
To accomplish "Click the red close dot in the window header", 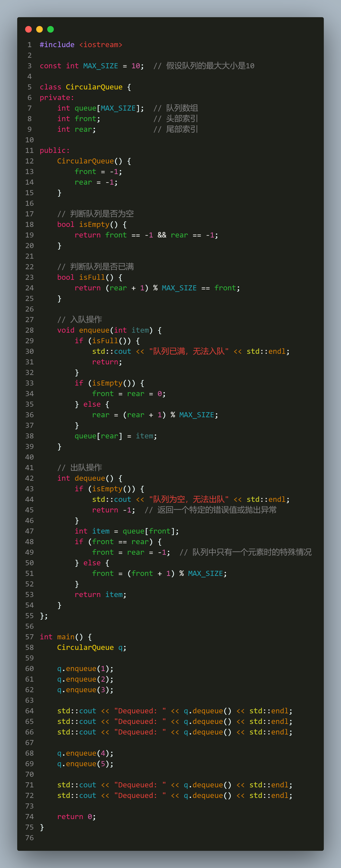I will 28,29.
